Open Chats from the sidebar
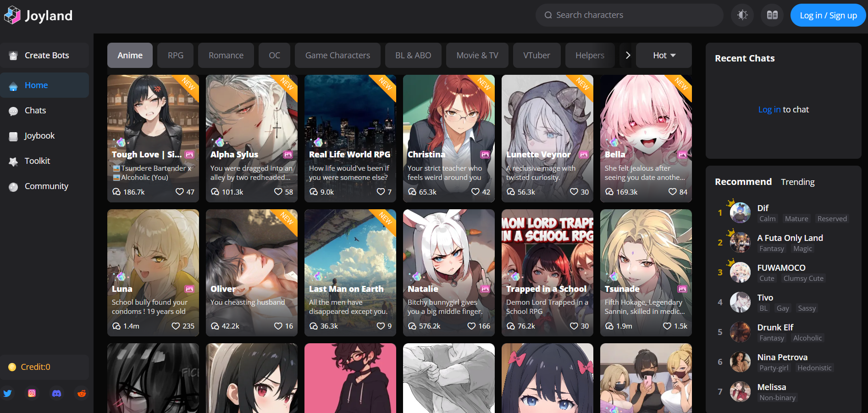 pos(44,111)
